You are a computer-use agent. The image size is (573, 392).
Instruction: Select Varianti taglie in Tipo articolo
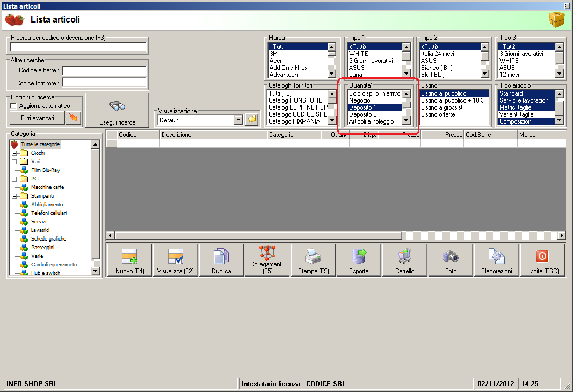point(517,114)
